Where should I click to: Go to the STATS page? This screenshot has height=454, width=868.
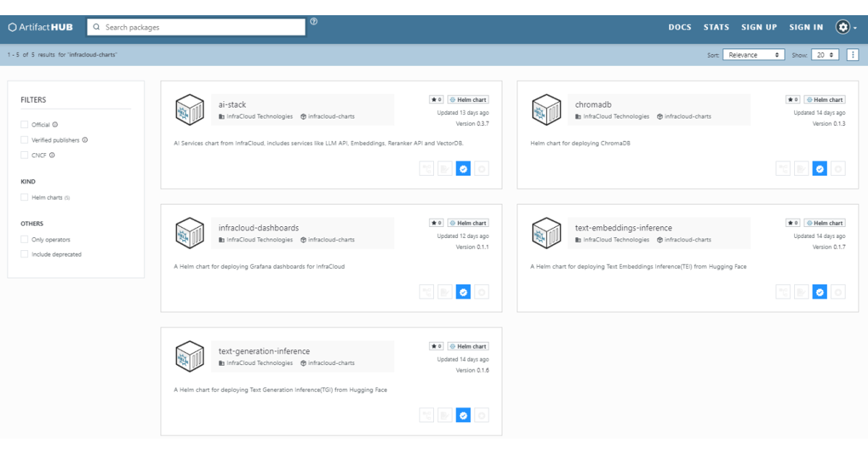(x=716, y=27)
